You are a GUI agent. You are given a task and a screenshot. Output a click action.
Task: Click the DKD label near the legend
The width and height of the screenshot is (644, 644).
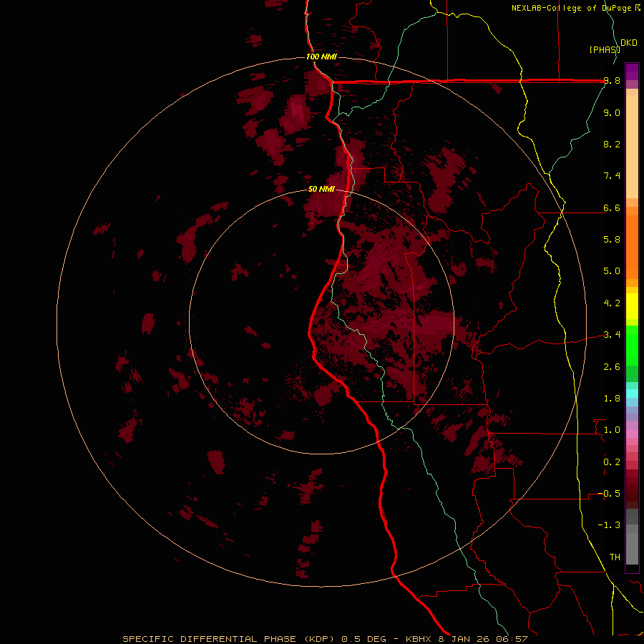[x=629, y=43]
